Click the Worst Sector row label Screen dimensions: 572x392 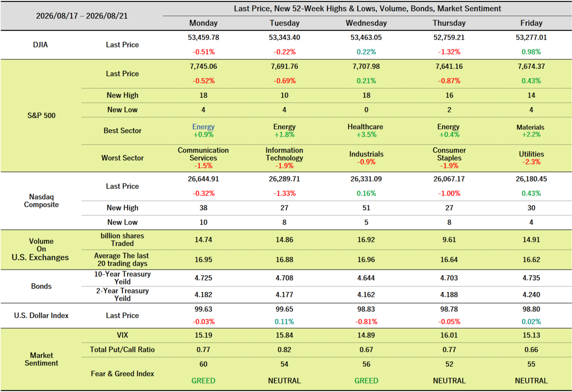pyautogui.click(x=123, y=158)
